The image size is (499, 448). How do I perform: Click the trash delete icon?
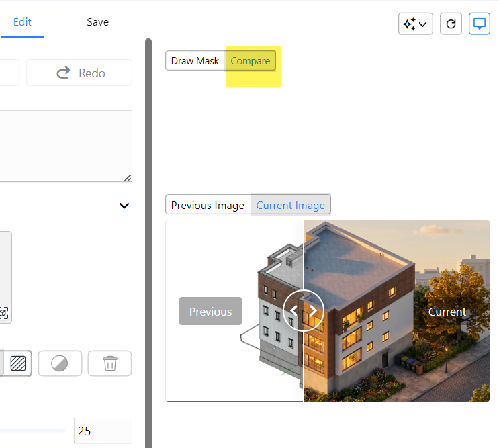[x=109, y=363]
